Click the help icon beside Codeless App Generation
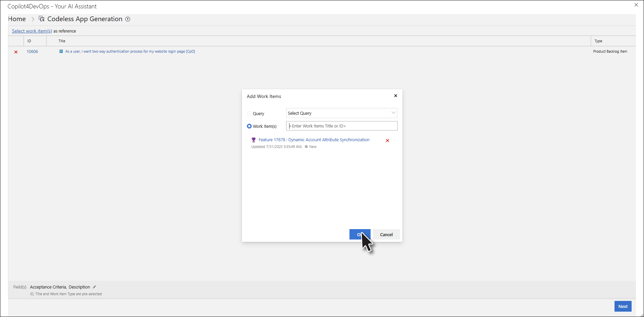Screen dimensions: 644x317 click(x=128, y=19)
